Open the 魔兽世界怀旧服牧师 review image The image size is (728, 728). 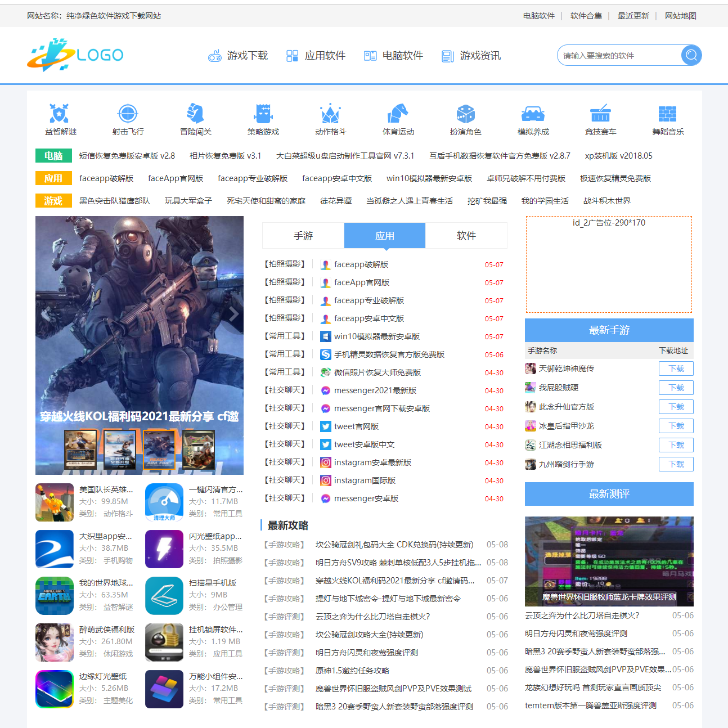click(x=609, y=561)
